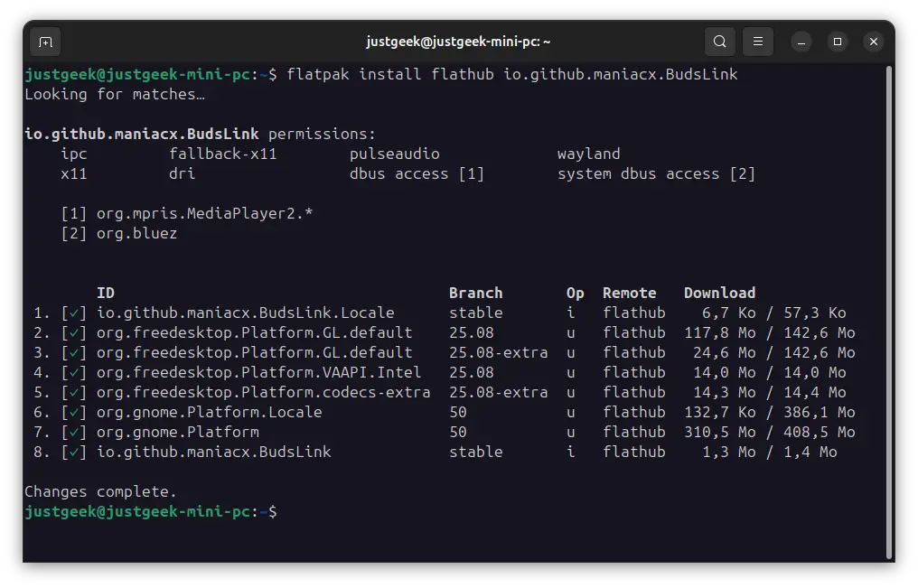The image size is (918, 588).
Task: Click the flatpak install command text
Action: pyautogui.click(x=512, y=74)
